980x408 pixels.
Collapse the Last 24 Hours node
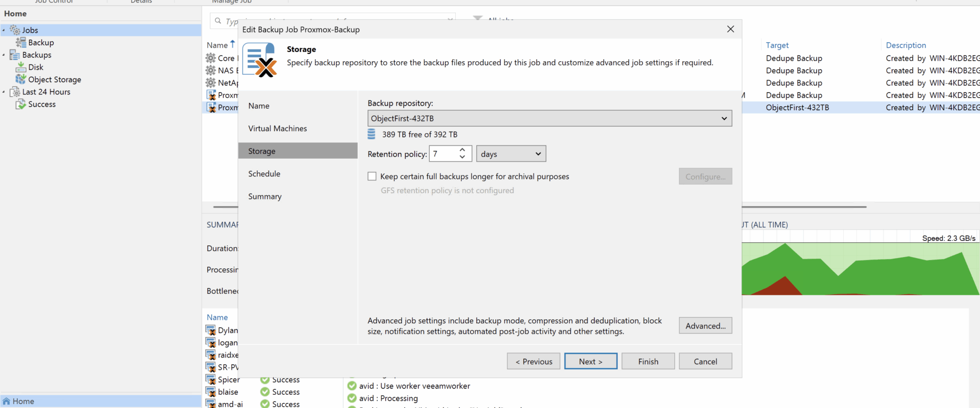tap(4, 92)
